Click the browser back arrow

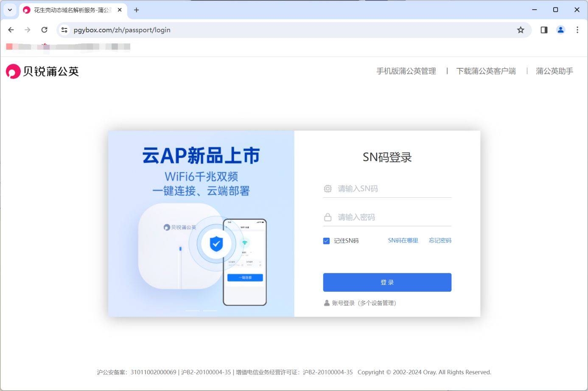tap(11, 30)
